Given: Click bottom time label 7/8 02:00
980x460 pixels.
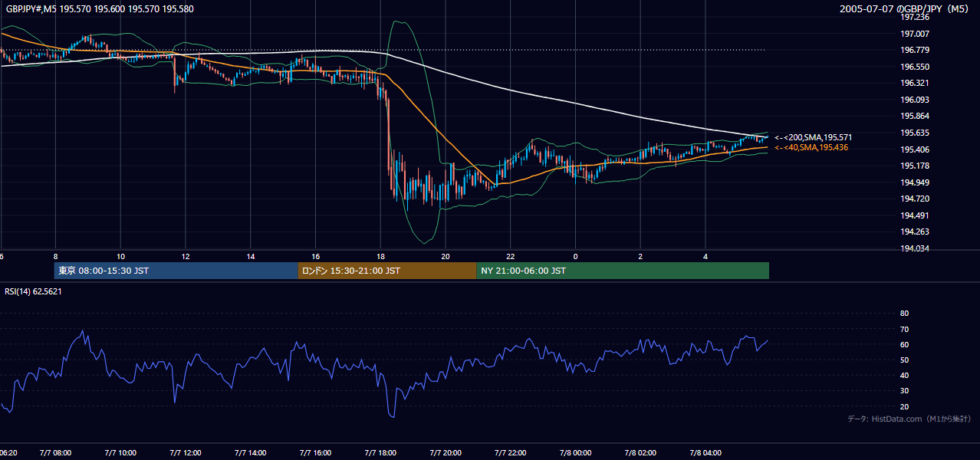Looking at the screenshot, I should tap(641, 453).
